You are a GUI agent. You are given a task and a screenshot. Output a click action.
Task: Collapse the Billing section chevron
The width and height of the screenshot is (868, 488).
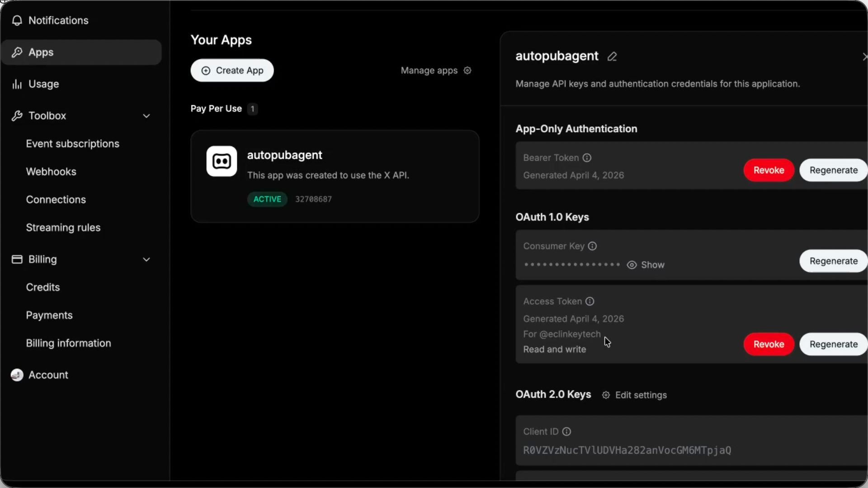tap(146, 260)
